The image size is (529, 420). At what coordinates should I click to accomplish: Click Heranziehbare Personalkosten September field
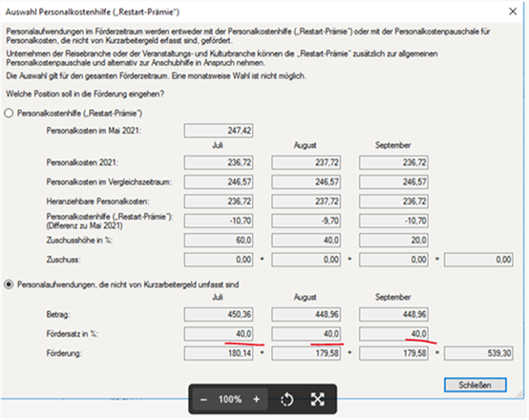[x=393, y=201]
